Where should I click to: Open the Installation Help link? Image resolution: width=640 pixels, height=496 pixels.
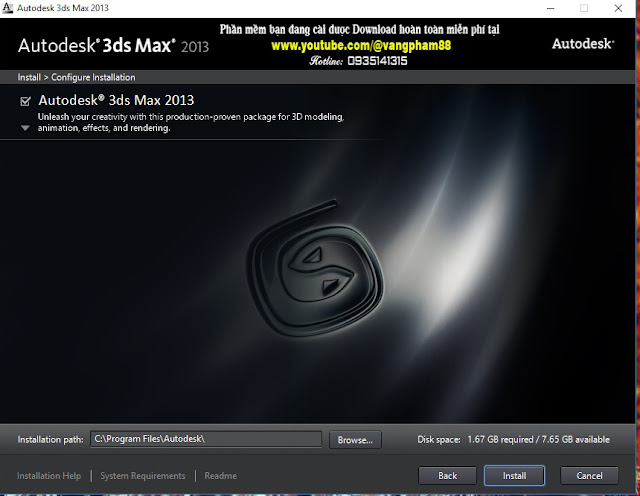(49, 476)
